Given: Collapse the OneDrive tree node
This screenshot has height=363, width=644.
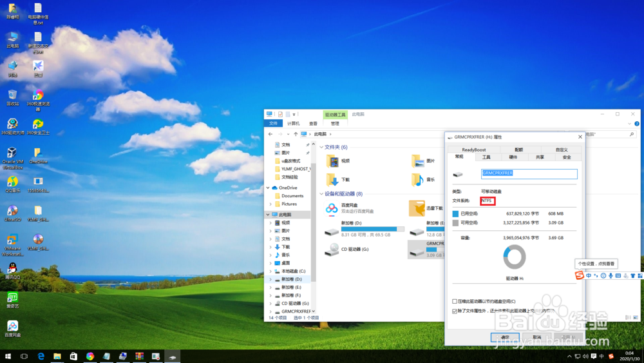Looking at the screenshot, I should (268, 188).
